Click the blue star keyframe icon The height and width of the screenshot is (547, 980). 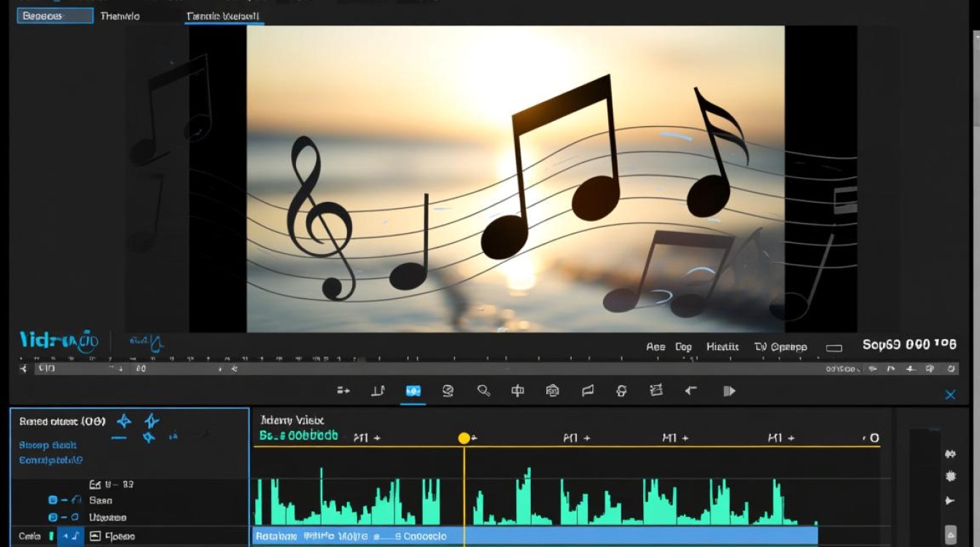[x=124, y=421]
